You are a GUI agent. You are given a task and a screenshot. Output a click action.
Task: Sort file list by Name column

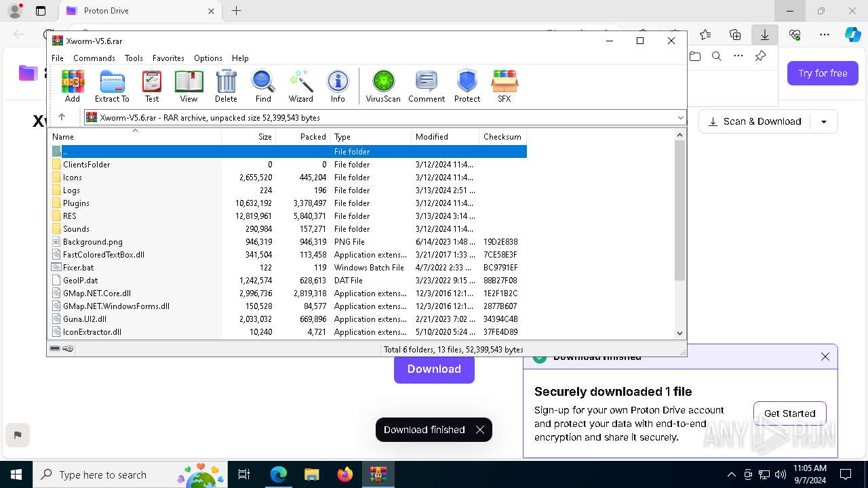(135, 137)
